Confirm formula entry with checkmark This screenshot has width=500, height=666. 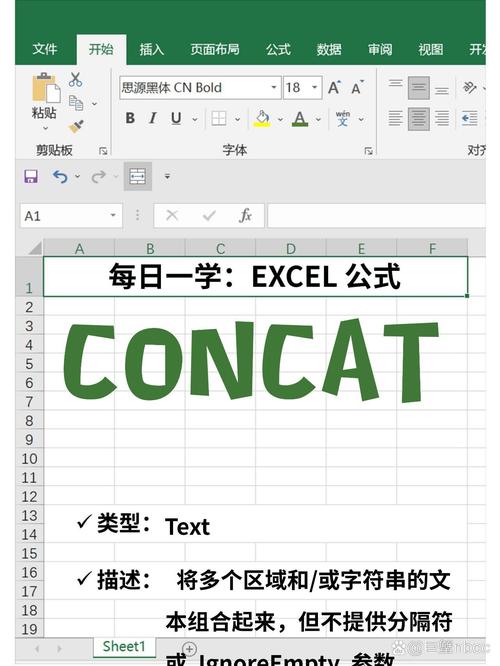(x=209, y=216)
